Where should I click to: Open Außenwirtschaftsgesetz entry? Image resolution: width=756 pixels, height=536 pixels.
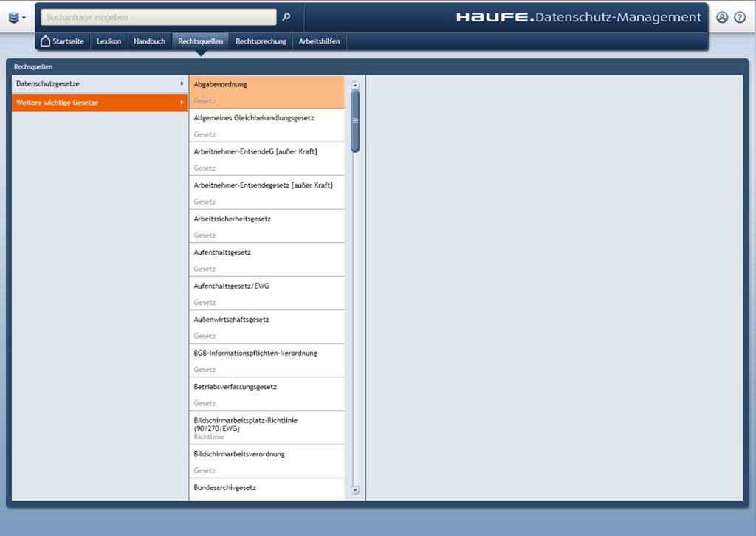click(x=267, y=327)
